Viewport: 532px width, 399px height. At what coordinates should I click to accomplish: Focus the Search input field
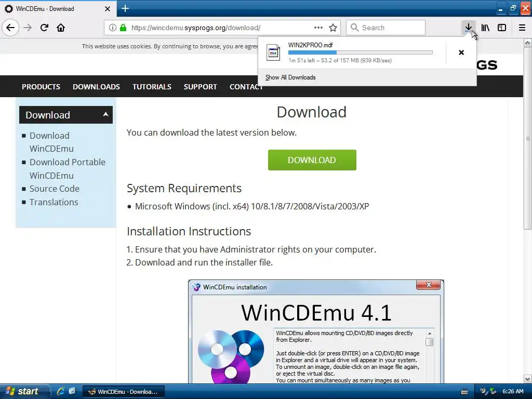coord(386,28)
